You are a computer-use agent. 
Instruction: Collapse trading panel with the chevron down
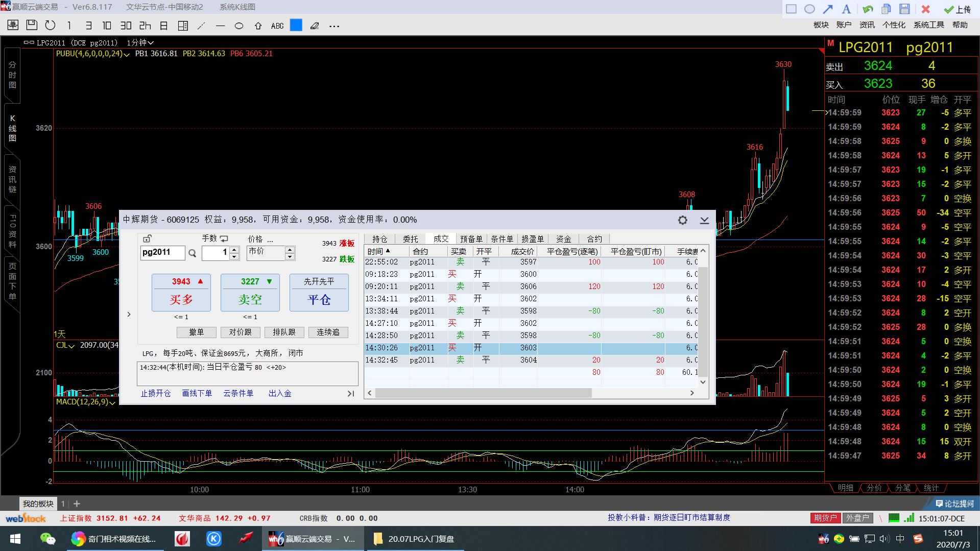click(704, 220)
